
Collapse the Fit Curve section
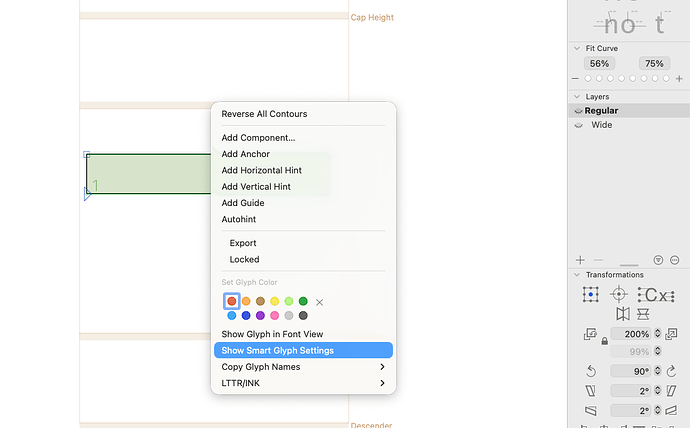(x=577, y=48)
